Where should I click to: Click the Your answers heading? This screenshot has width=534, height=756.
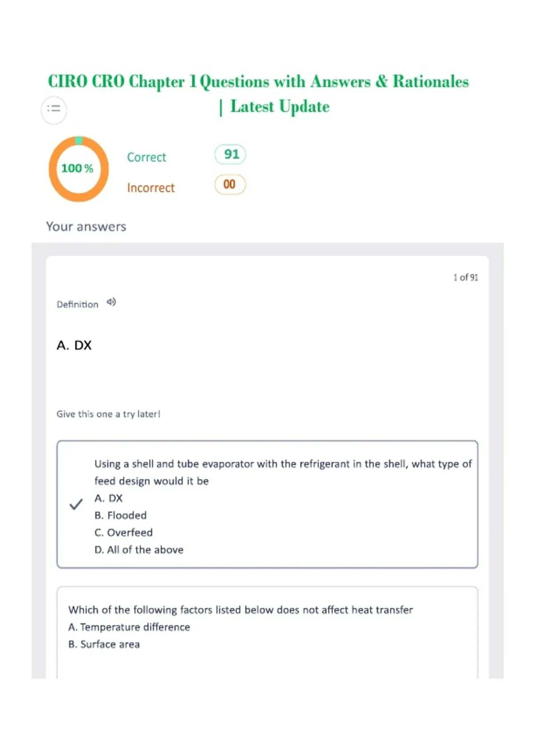coord(86,227)
